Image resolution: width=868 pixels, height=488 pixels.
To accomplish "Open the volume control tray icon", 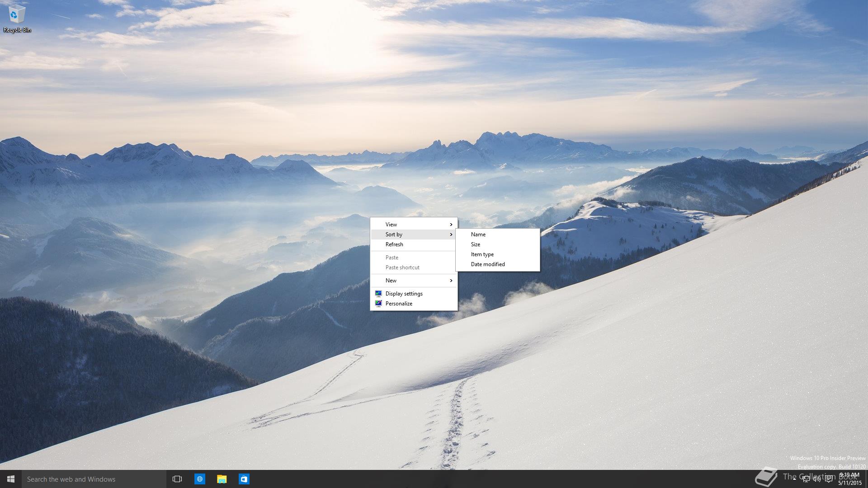I will point(817,479).
